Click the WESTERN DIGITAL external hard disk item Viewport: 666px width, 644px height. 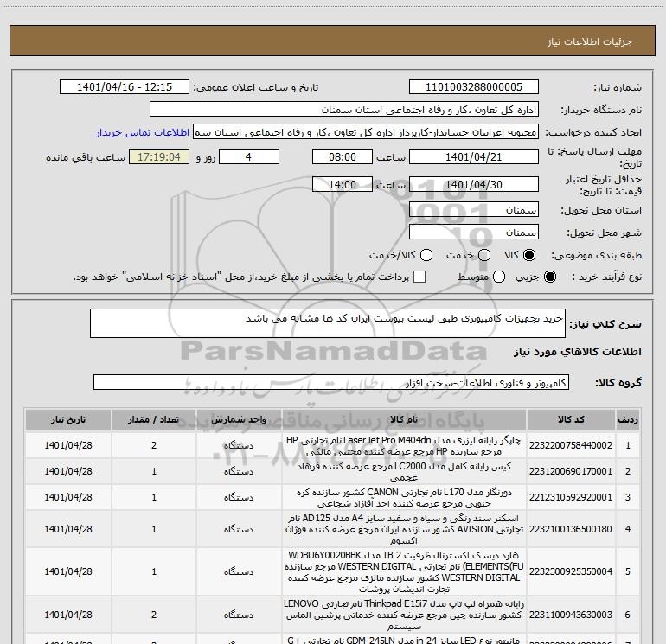click(x=404, y=571)
